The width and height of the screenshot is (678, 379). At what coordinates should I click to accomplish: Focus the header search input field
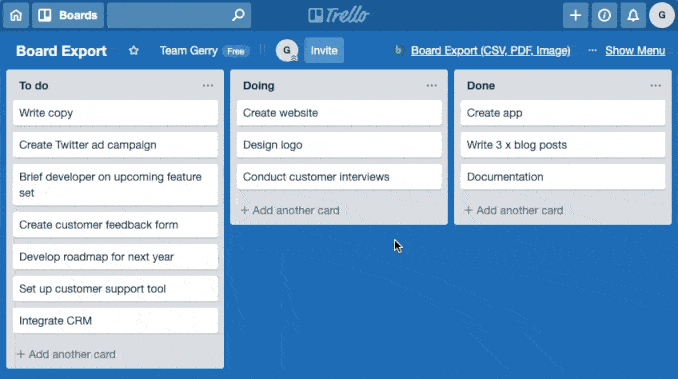tap(179, 16)
